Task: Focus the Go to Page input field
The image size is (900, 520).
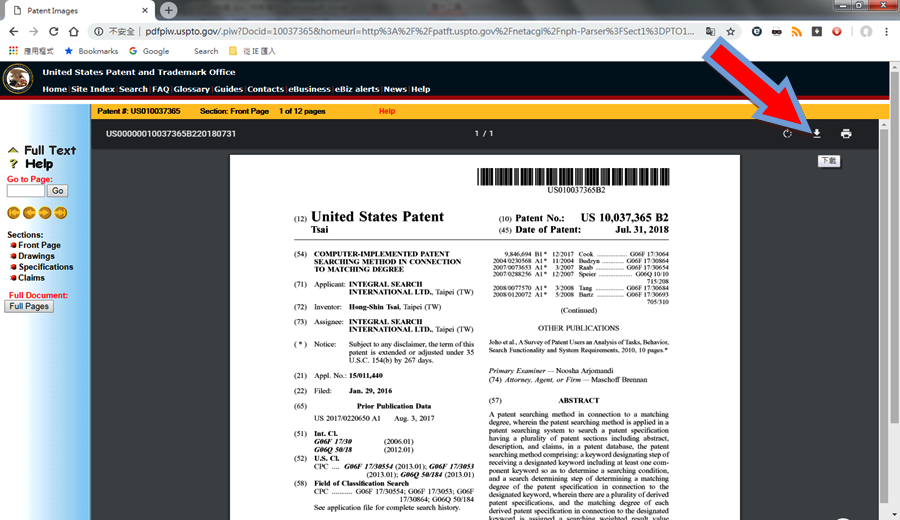Action: (25, 191)
